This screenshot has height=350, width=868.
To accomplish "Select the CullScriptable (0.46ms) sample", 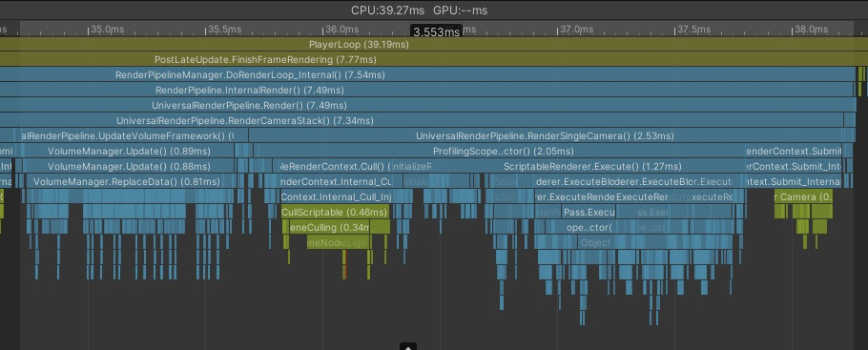I will (x=336, y=212).
